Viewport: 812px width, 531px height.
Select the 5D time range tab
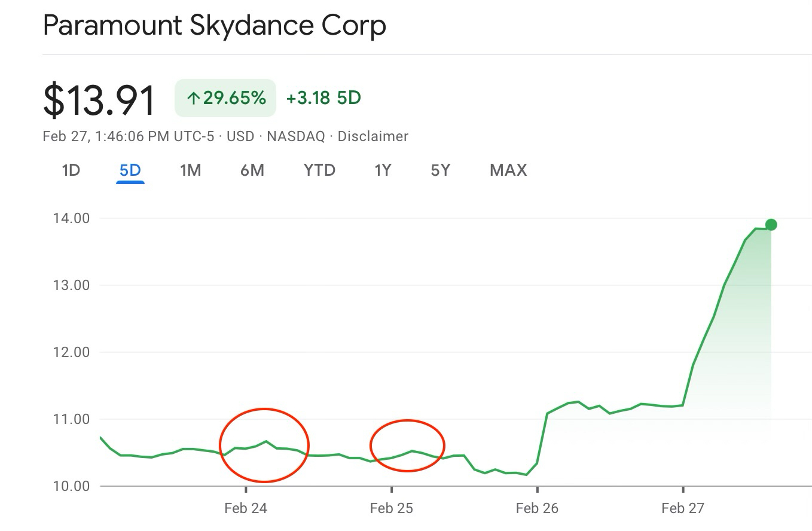coord(130,170)
